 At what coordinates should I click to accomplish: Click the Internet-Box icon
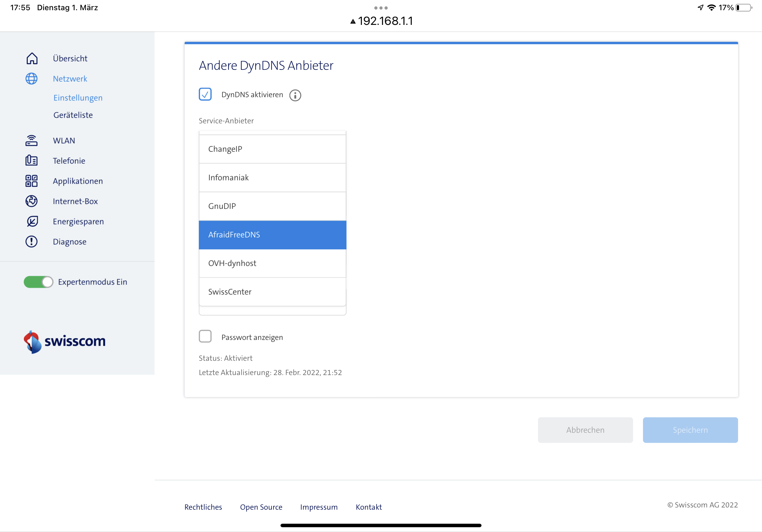point(32,201)
